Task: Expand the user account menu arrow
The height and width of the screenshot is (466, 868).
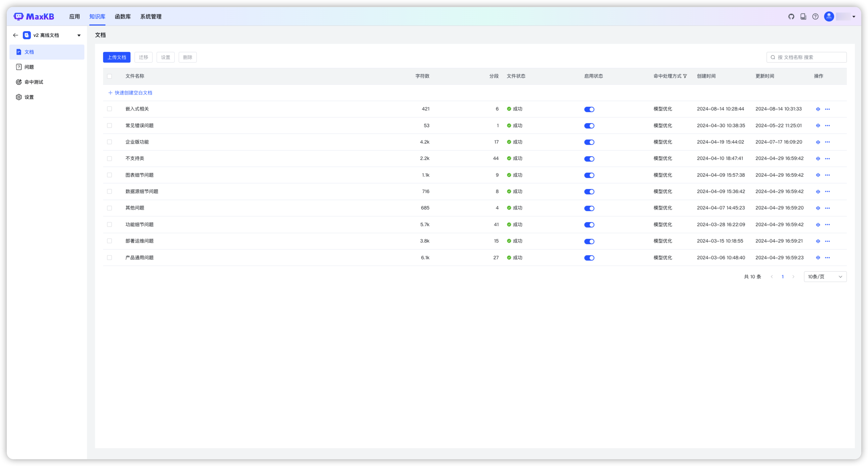Action: click(854, 16)
